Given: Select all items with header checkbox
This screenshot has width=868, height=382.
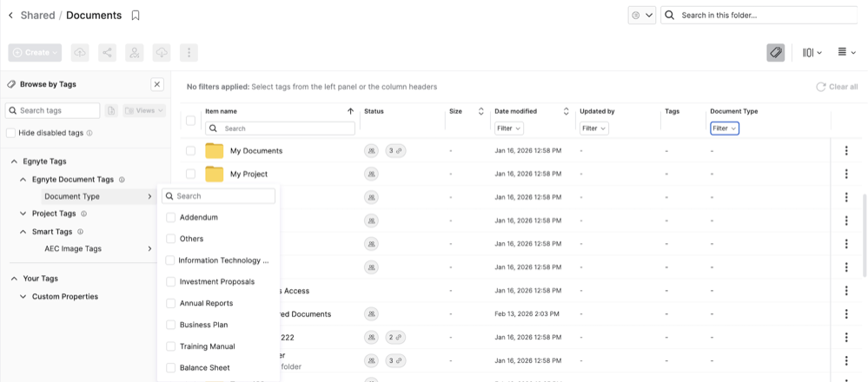Looking at the screenshot, I should click(190, 121).
